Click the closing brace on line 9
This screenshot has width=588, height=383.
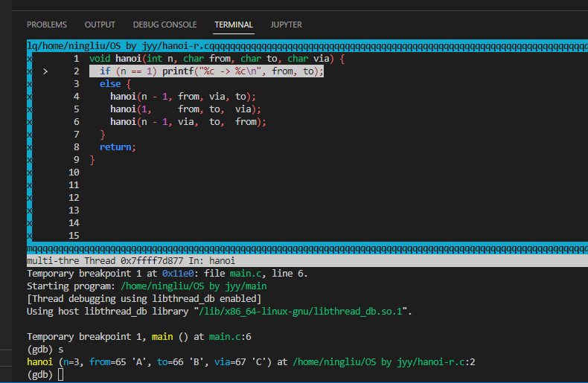tap(92, 160)
